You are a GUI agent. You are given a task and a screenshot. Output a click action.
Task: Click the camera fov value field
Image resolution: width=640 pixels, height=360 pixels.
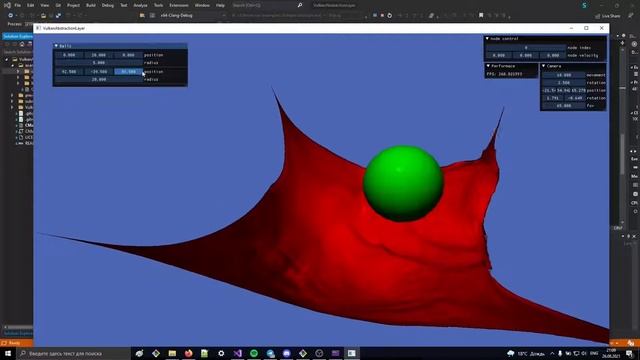coord(564,106)
